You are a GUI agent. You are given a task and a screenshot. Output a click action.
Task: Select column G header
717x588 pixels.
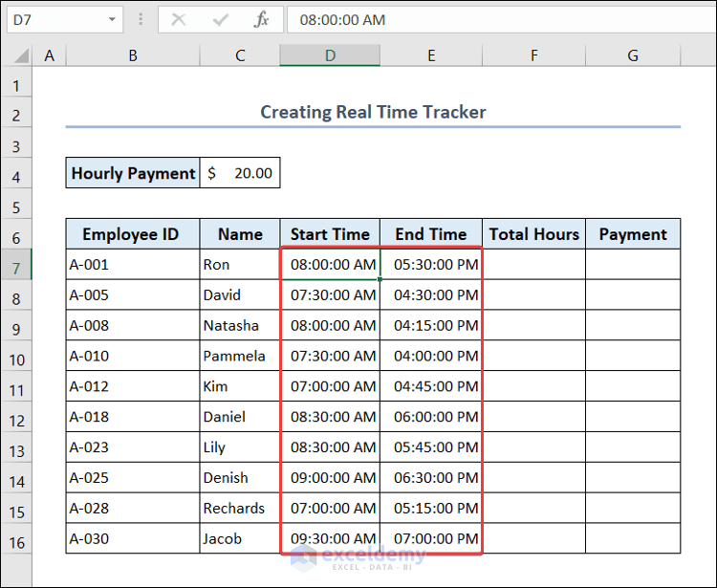tap(633, 55)
